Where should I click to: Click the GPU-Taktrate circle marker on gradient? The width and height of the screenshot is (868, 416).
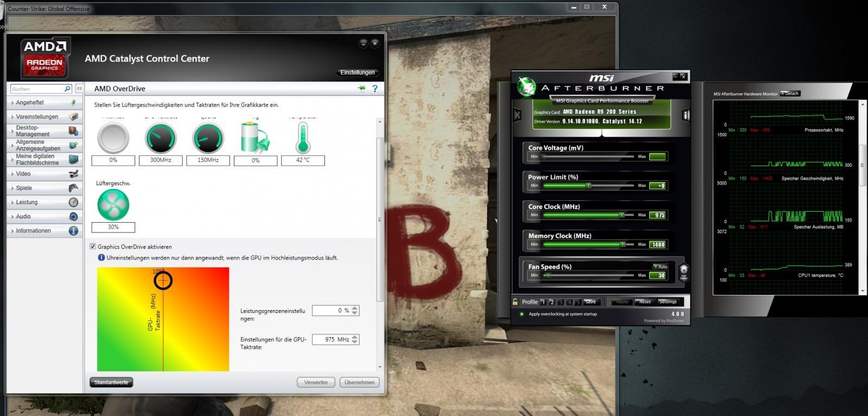(163, 280)
